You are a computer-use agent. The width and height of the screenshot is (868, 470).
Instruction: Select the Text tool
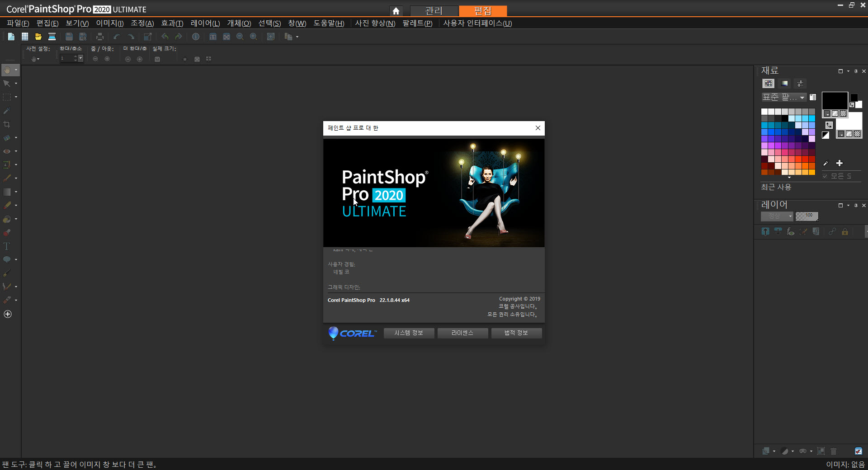[7, 246]
